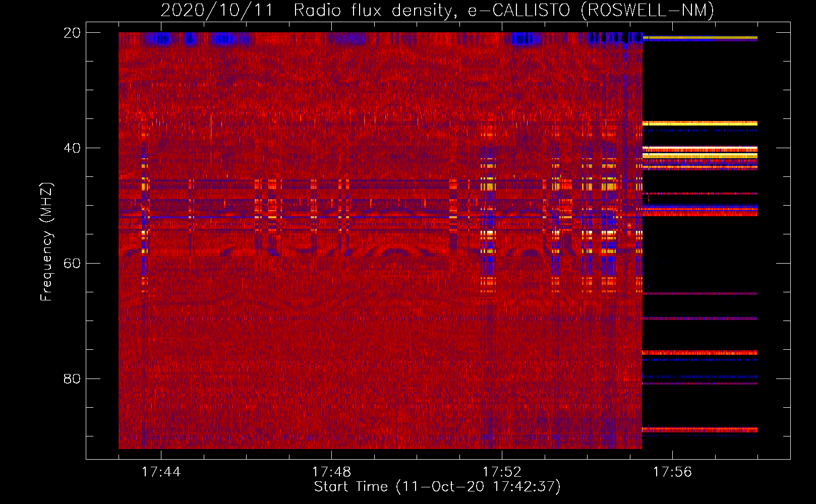Click the 17:48 time axis label

point(331,472)
